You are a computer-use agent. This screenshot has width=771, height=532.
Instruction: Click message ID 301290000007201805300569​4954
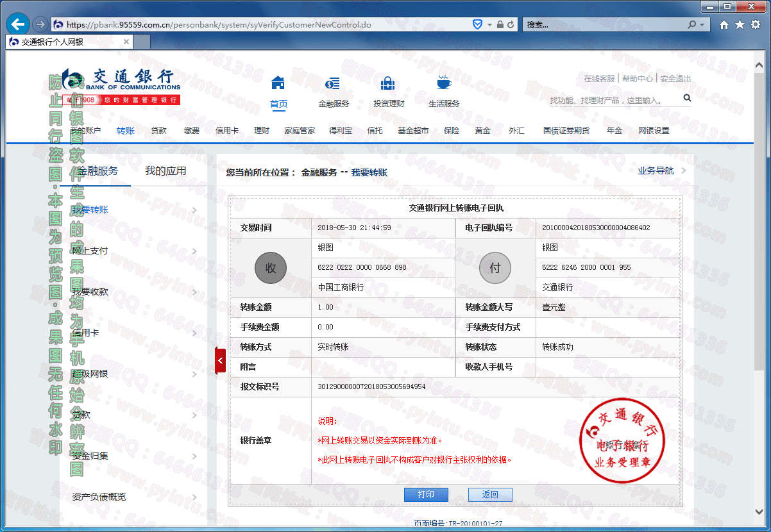[371, 387]
